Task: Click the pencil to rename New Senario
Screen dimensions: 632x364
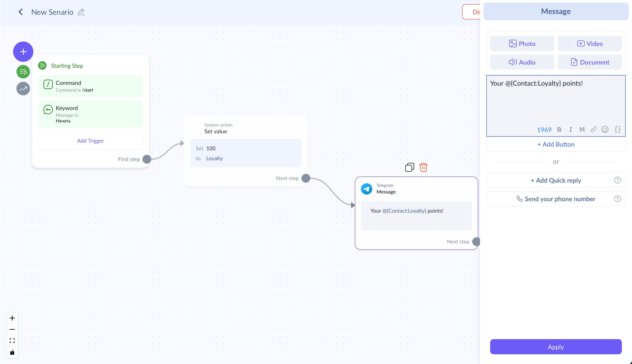Action: (81, 12)
